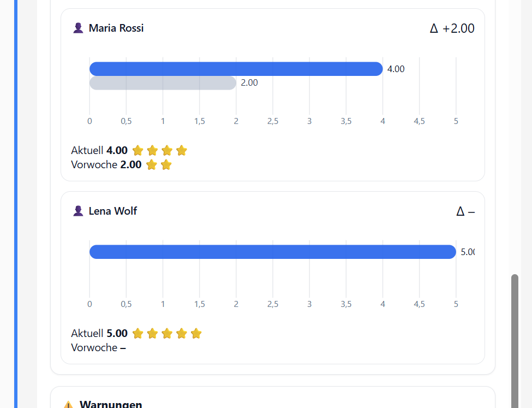Click the first star in Maria Rossi's Aktuell rating
This screenshot has width=532, height=408.
click(x=138, y=150)
